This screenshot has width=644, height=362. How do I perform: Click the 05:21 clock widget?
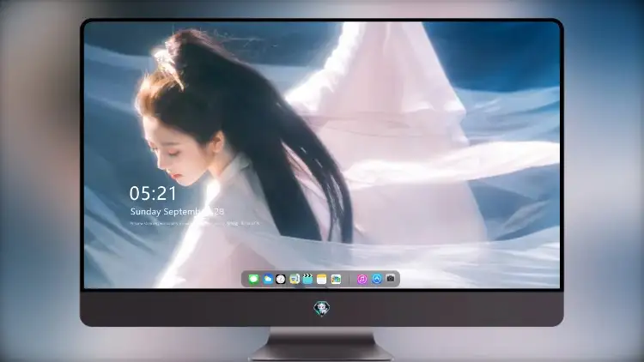153,193
